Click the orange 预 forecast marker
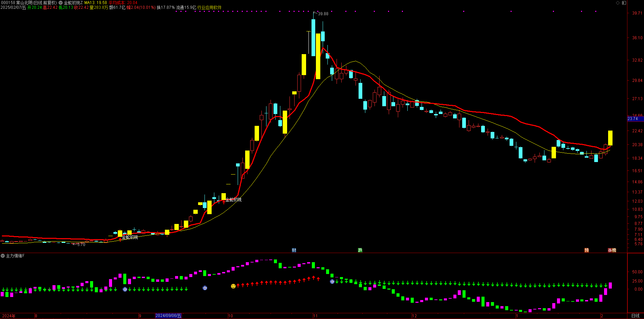This screenshot has height=319, width=644. [x=586, y=250]
